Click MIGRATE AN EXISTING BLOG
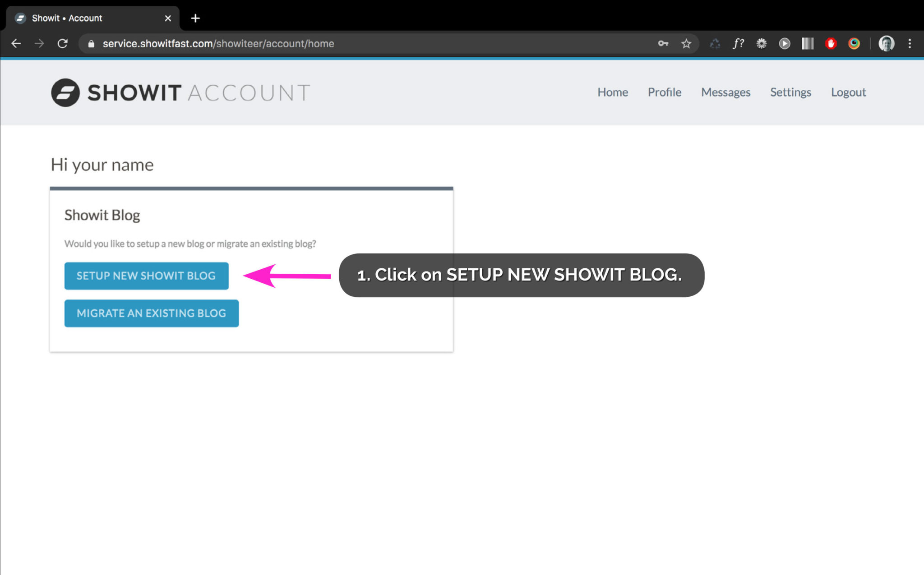Viewport: 924px width, 575px height. (152, 313)
